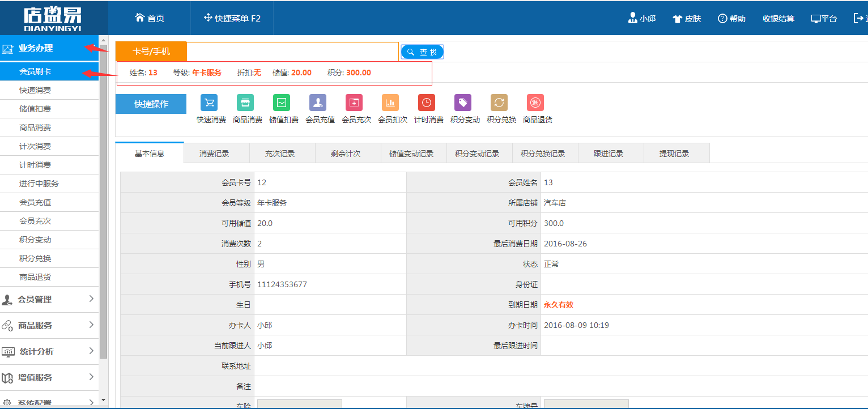Open the 会员充次 pink icon

click(x=354, y=103)
